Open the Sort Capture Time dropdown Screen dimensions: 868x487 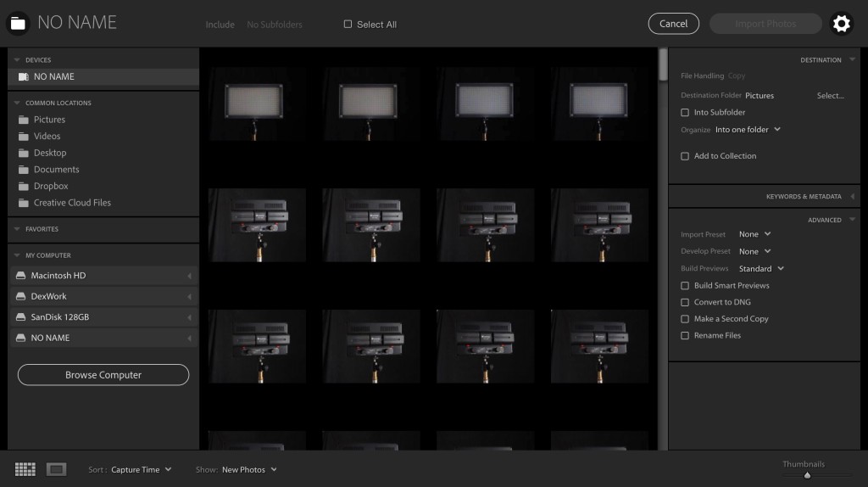coord(141,470)
